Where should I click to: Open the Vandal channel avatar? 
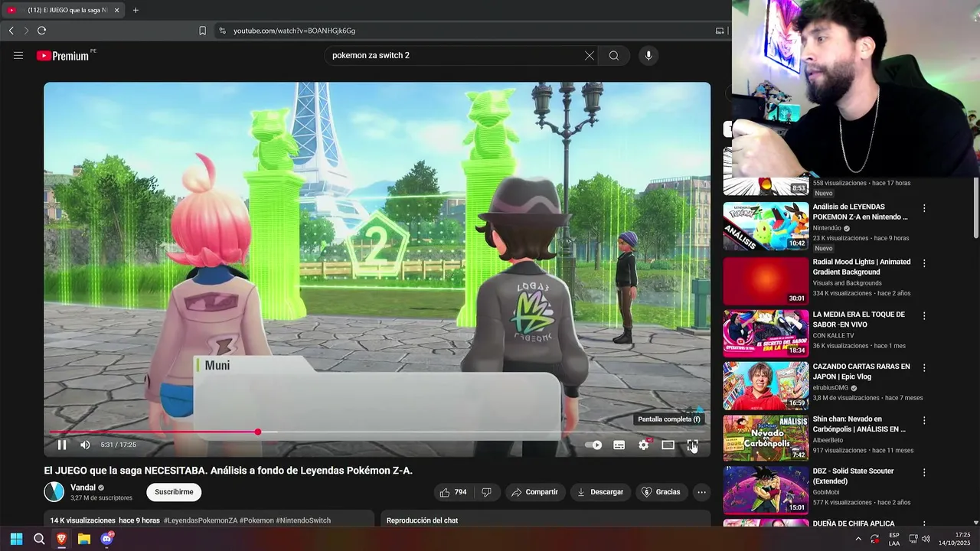click(54, 492)
